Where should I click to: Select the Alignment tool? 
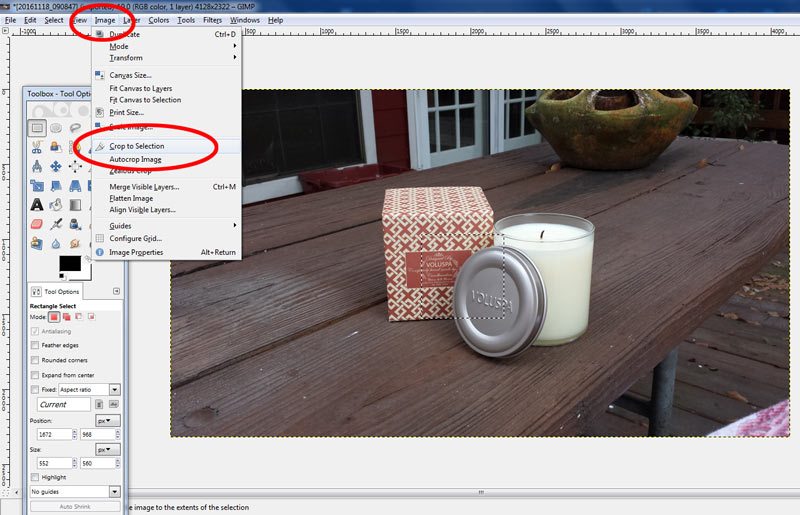click(x=75, y=166)
